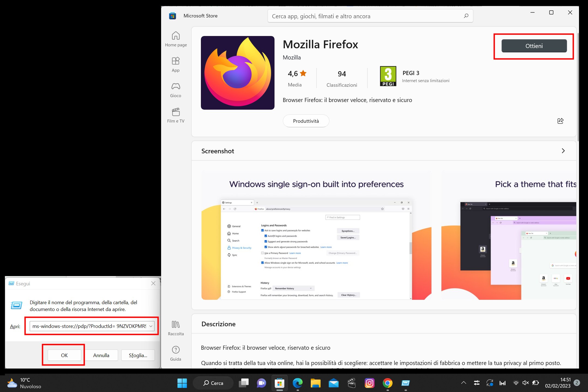Confirm with OK in the Esegui dialog
The width and height of the screenshot is (588, 392).
pos(64,355)
